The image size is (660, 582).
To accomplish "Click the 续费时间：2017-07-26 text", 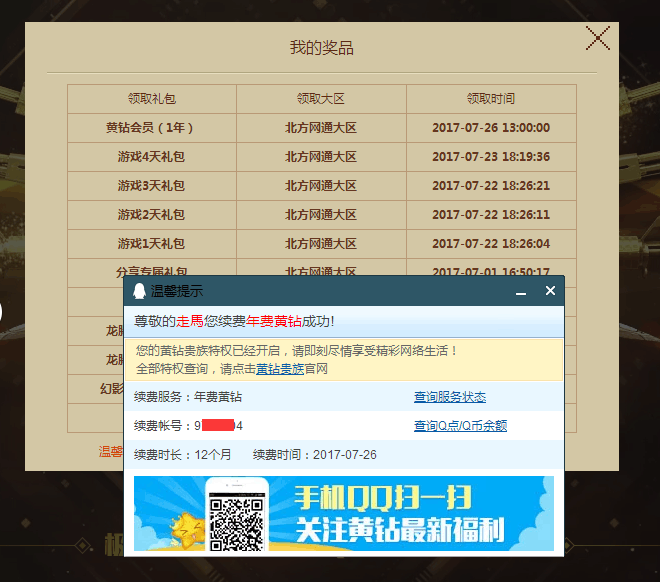I will tap(314, 454).
